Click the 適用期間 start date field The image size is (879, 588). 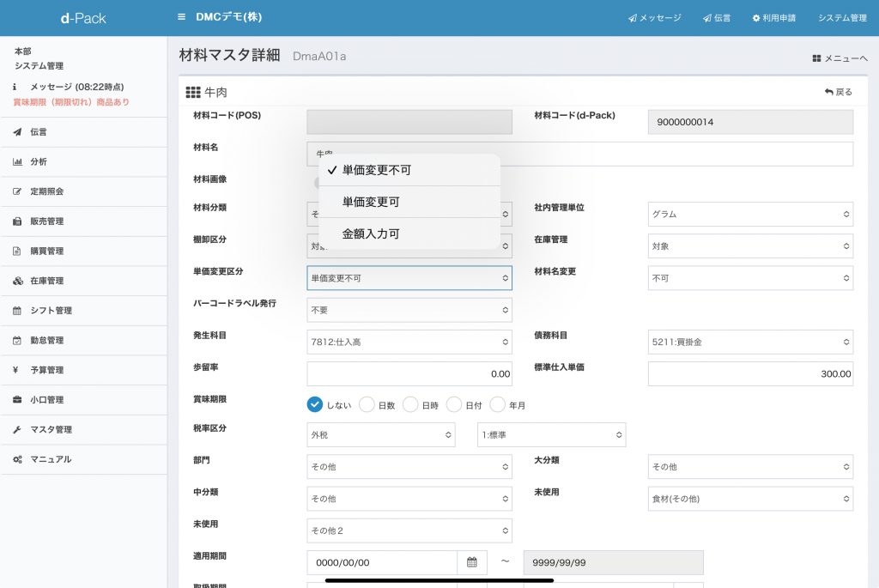click(x=382, y=562)
